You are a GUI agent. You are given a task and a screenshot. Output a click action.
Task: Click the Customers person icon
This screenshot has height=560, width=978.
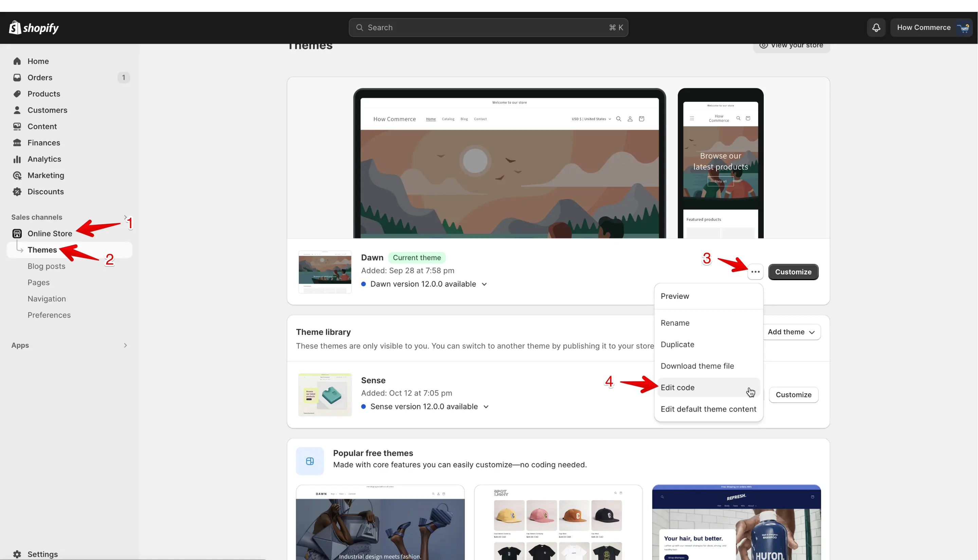(x=17, y=110)
